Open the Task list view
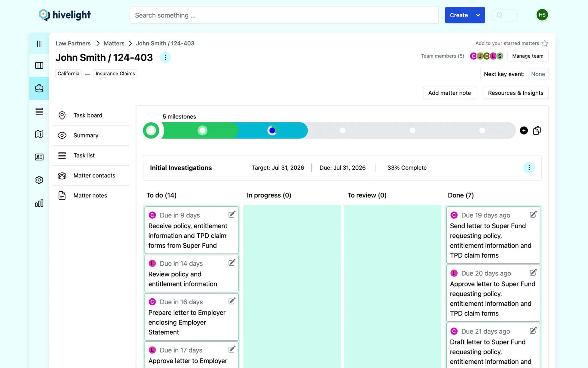Viewport: 588px width, 368px height. click(x=91, y=155)
